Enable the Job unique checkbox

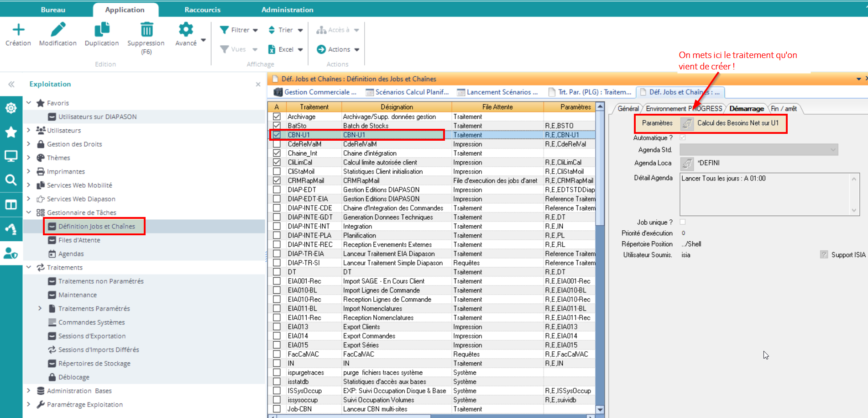(x=683, y=222)
